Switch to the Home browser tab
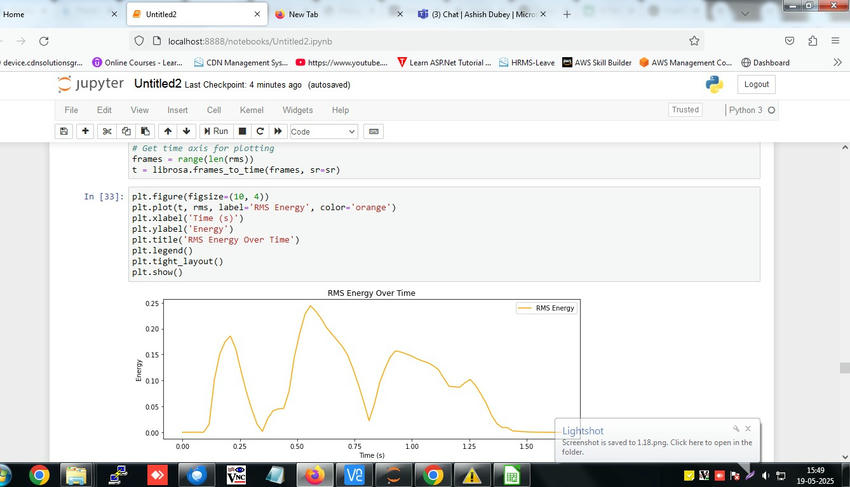 (x=60, y=14)
